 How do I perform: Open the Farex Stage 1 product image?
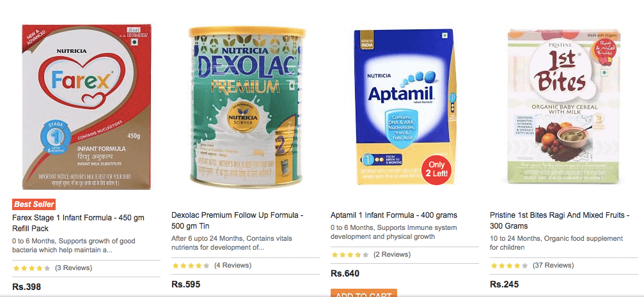(86, 107)
